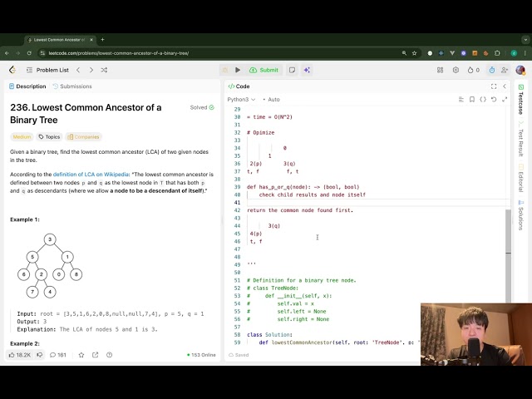
Task: Reload the page in browser
Action: (x=29, y=53)
